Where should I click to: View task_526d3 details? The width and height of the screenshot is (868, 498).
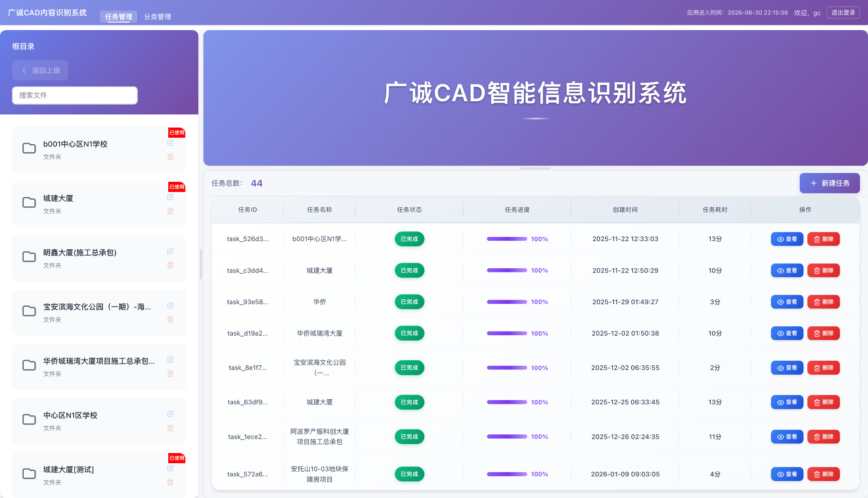[787, 239]
